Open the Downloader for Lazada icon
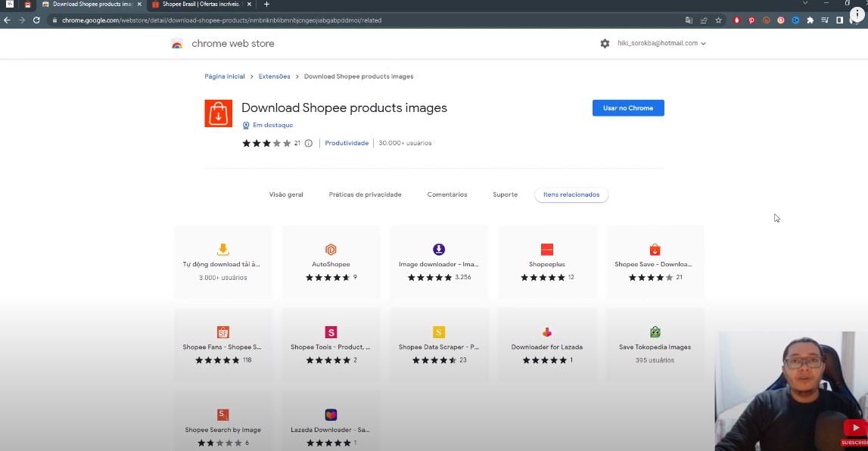 [546, 332]
